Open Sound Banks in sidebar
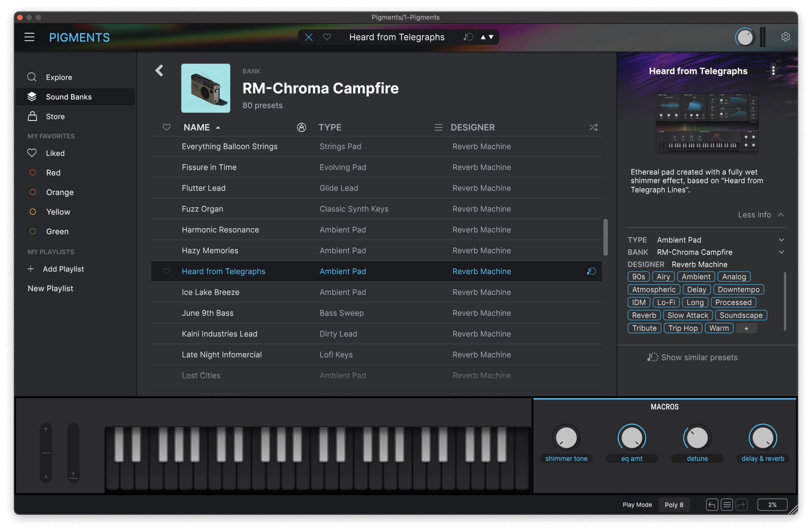Screen dimensions: 812x531 [x=69, y=97]
